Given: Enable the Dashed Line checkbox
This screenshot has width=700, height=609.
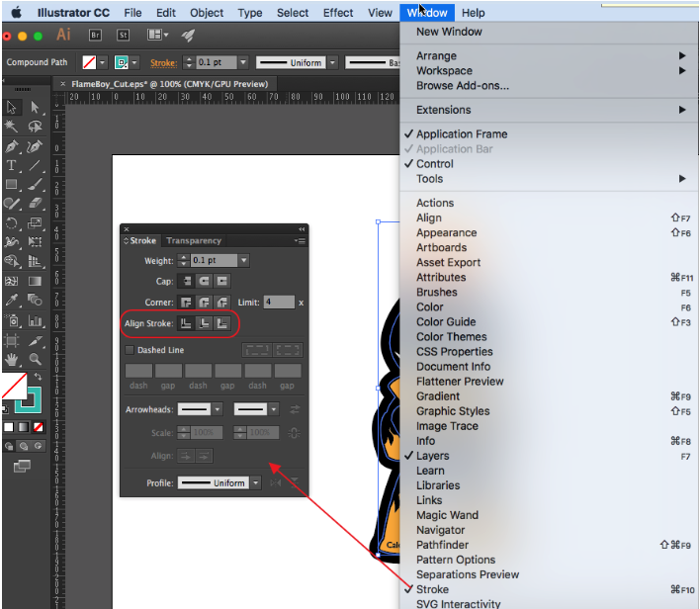Looking at the screenshot, I should click(x=130, y=350).
